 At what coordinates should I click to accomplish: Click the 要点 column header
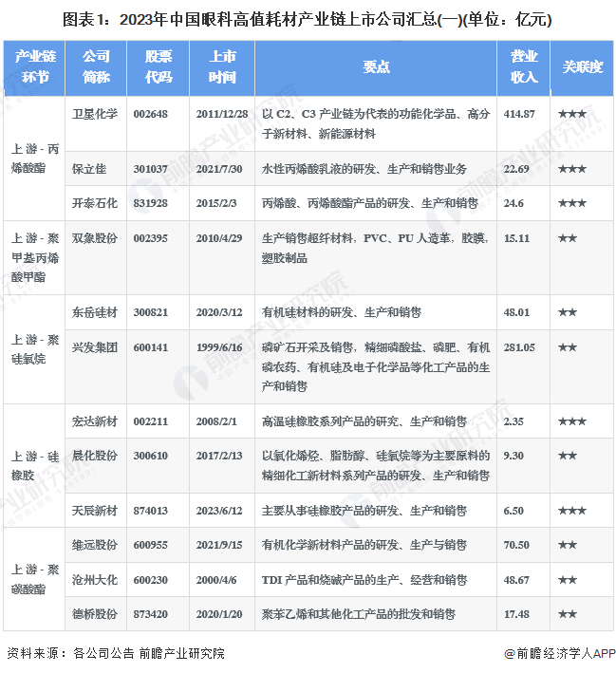click(x=376, y=67)
